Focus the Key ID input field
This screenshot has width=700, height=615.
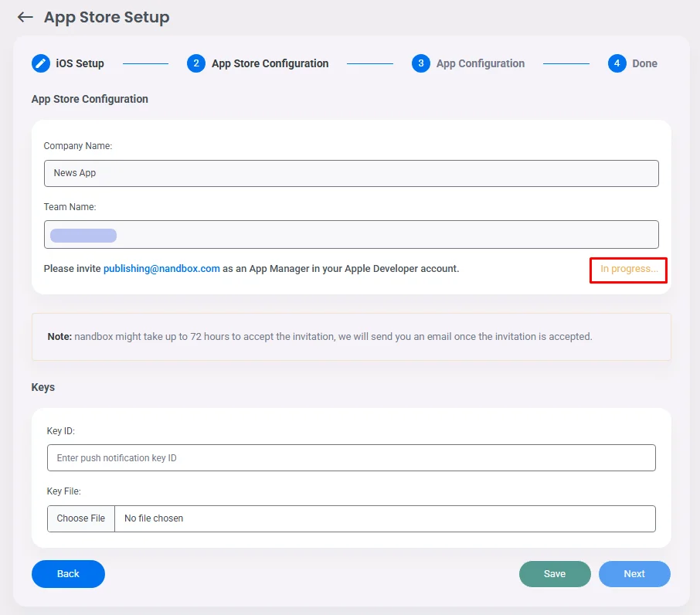(351, 458)
